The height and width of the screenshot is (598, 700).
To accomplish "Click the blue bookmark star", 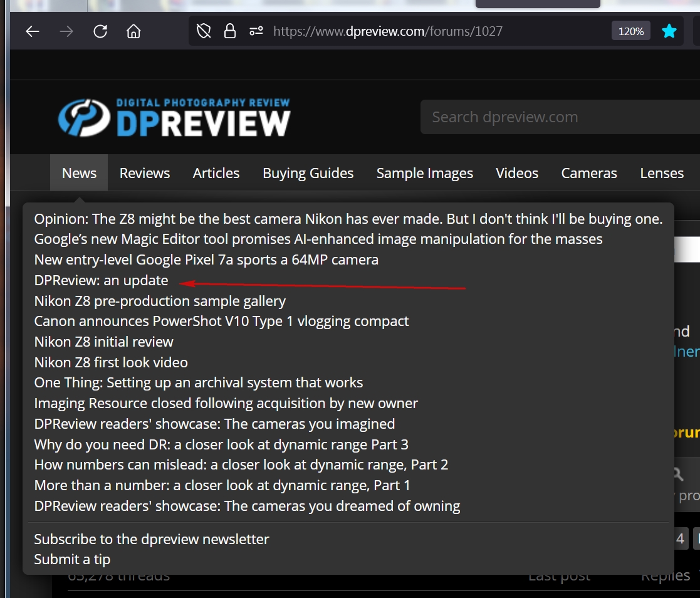I will [x=669, y=31].
